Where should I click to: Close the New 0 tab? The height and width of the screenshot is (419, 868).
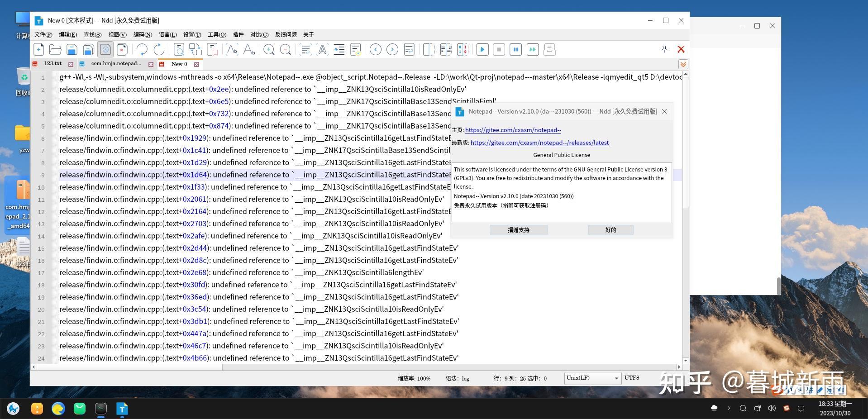coord(197,64)
